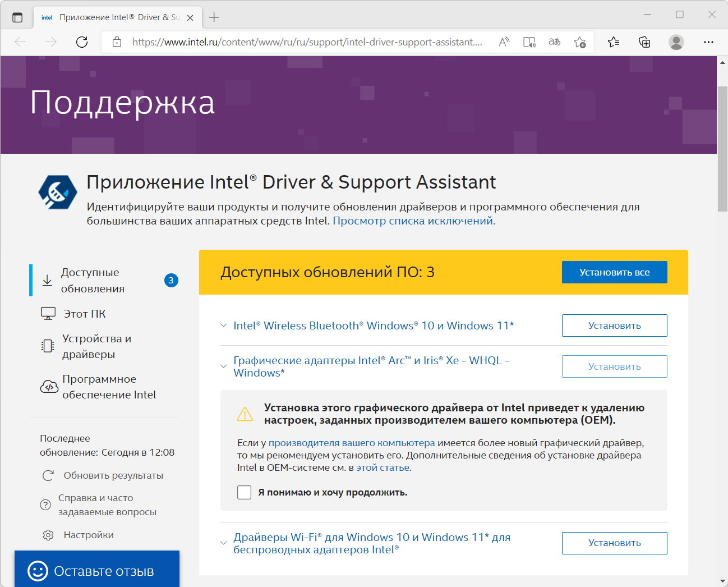Viewport: 728px width, 587px height.
Task: Open the Драйверы Wi-Fi title link
Action: [x=372, y=543]
